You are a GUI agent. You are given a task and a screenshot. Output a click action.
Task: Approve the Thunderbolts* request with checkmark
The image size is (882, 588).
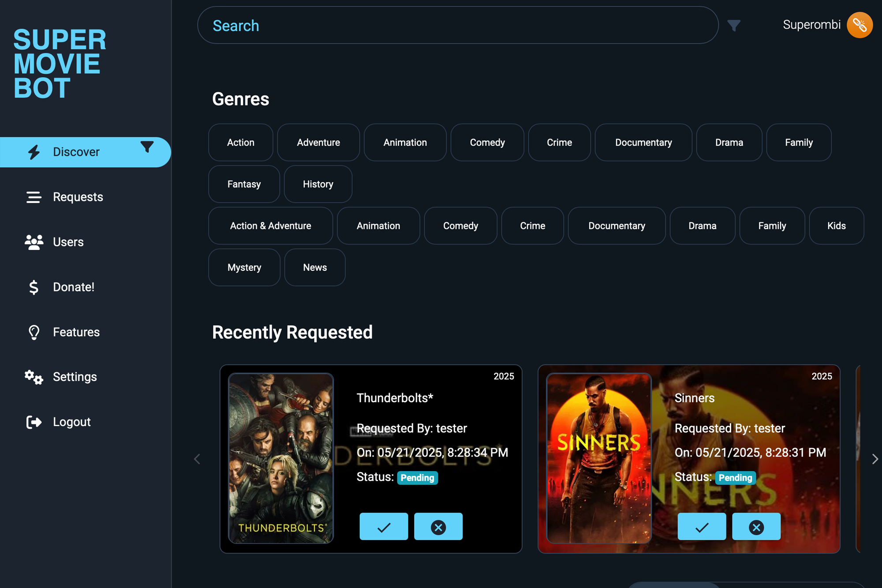click(383, 526)
